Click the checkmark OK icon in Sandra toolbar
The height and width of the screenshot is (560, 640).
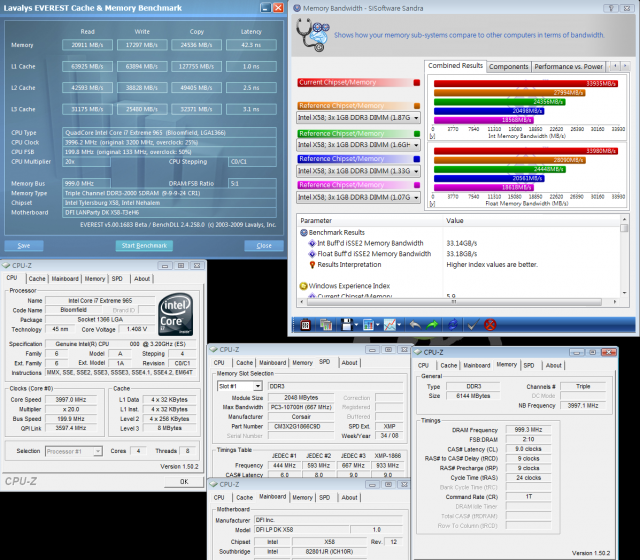(x=473, y=325)
